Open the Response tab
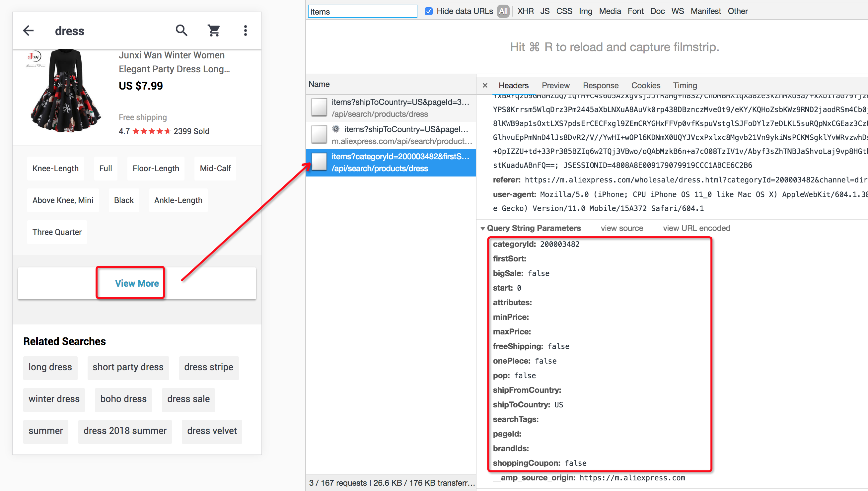Viewport: 868px width, 491px height. [x=600, y=85]
